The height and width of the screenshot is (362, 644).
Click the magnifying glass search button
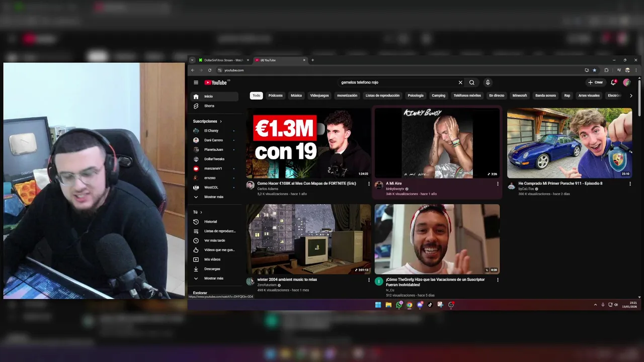pos(471,82)
